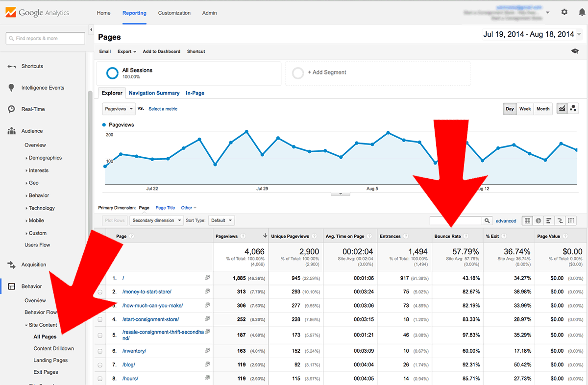
Task: Switch to the Navigation Summary tab
Action: click(x=154, y=93)
